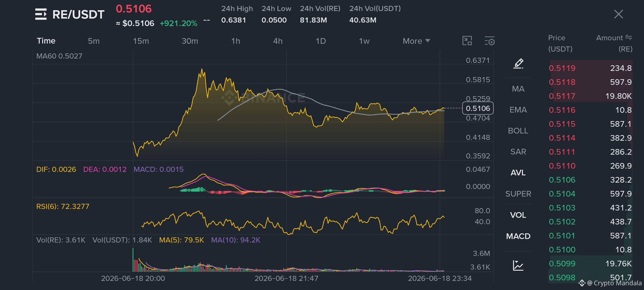
Task: Switch to the 4h interval
Action: tap(278, 41)
